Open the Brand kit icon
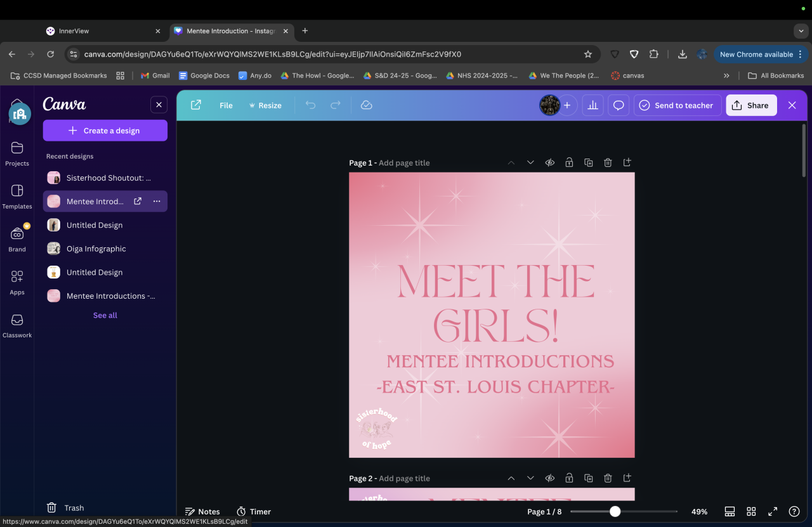The image size is (812, 527). click(x=17, y=235)
